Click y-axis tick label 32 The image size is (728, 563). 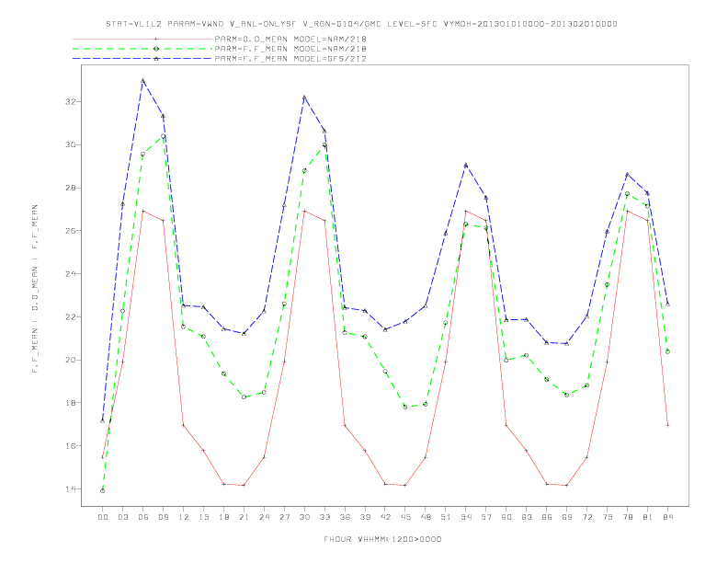(71, 102)
